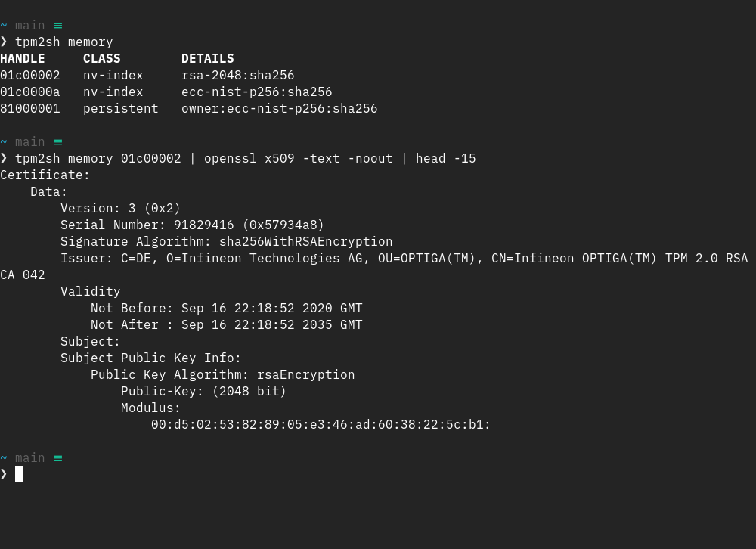Click the 'head -15' part of the command
The width and height of the screenshot is (756, 549).
446,159
